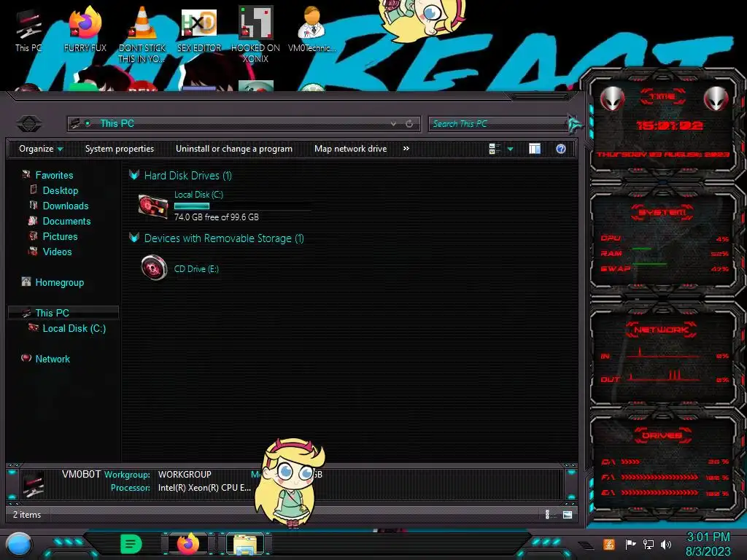This screenshot has width=747, height=560.
Task: Open Downloads in navigation pane
Action: coord(66,206)
